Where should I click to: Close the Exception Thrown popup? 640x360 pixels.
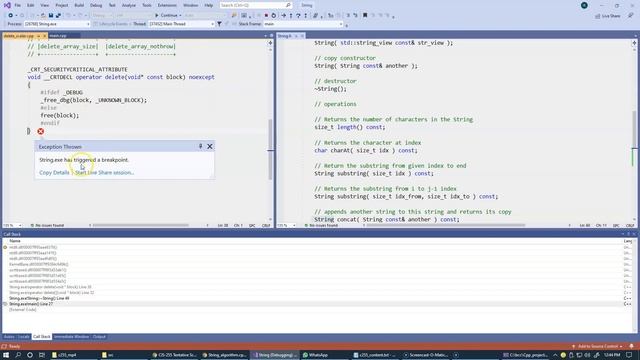coord(210,146)
